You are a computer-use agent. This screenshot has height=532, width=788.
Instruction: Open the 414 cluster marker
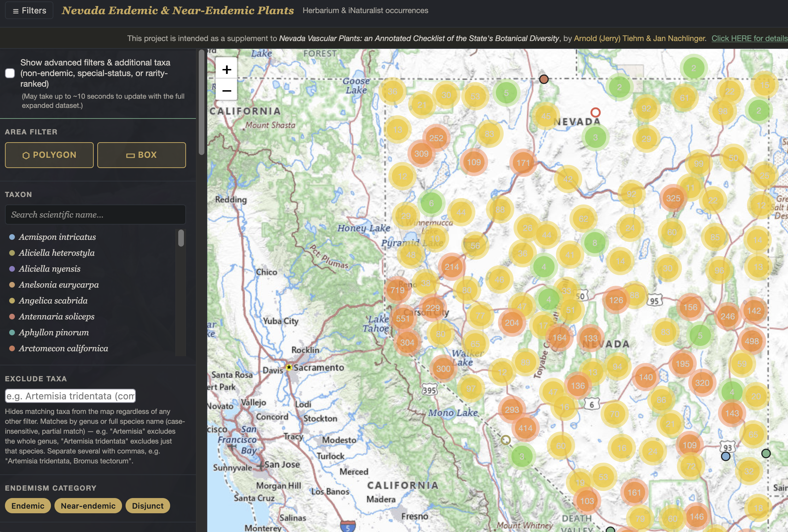525,428
